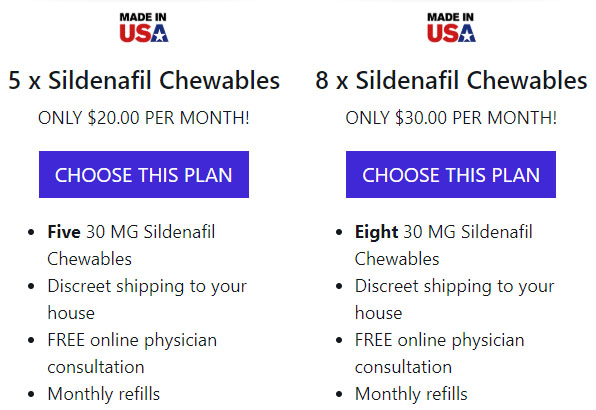Click the star in right USA logo
This screenshot has width=596, height=410.
coord(468,35)
